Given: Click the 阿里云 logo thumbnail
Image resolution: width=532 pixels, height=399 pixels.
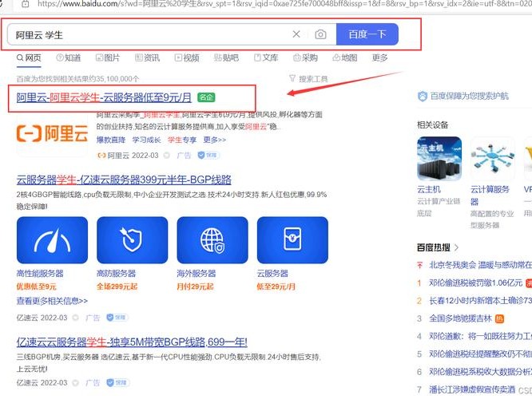Looking at the screenshot, I should pos(52,133).
